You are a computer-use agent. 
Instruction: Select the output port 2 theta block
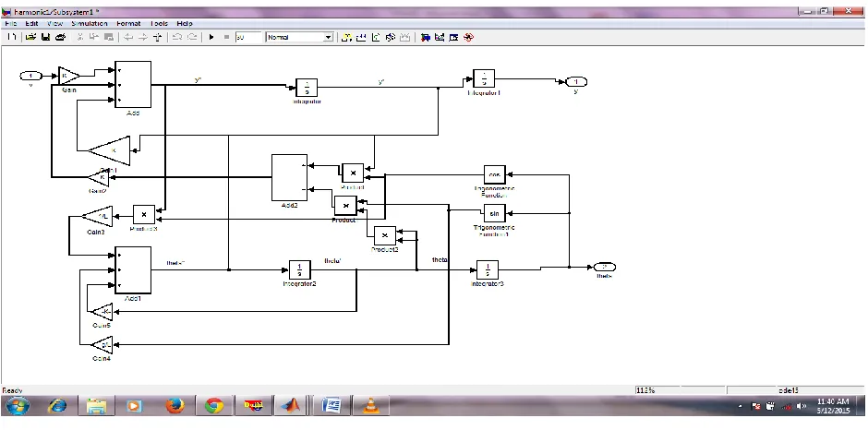pos(604,268)
